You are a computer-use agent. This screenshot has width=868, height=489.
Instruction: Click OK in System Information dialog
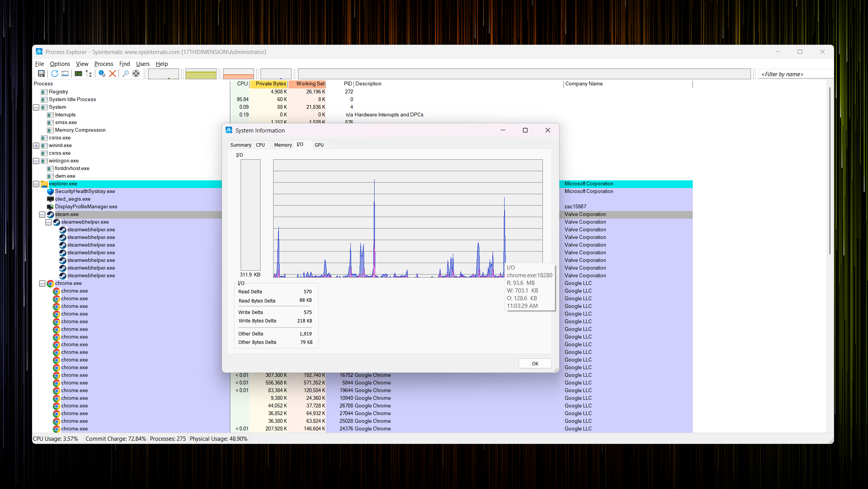point(535,363)
